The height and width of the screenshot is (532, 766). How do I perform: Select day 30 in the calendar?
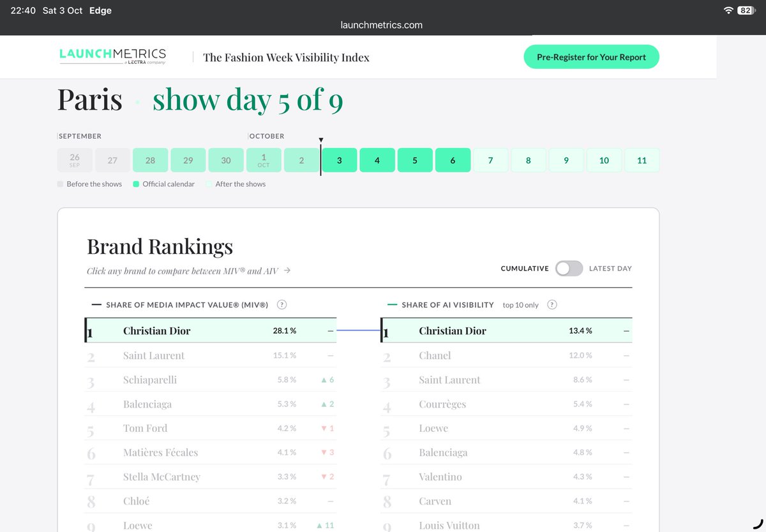pos(226,160)
